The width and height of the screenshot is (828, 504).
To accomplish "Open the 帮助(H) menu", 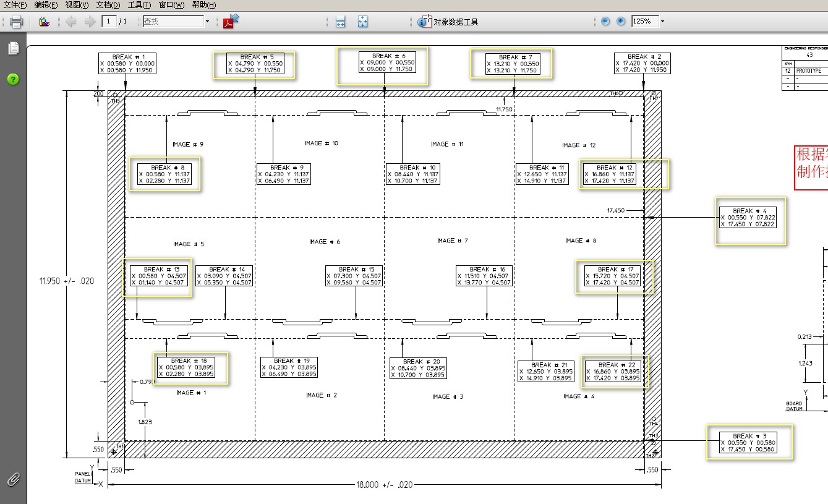I will (204, 5).
